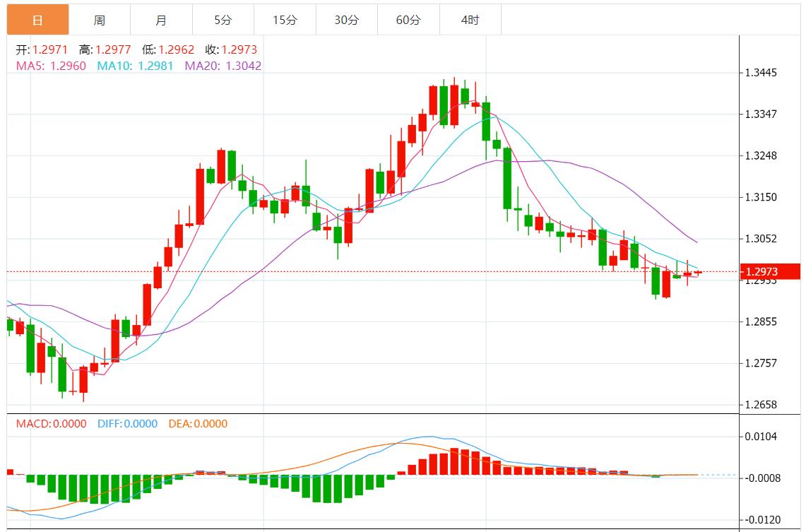Switch to the 4时 timeframe tab

click(470, 20)
